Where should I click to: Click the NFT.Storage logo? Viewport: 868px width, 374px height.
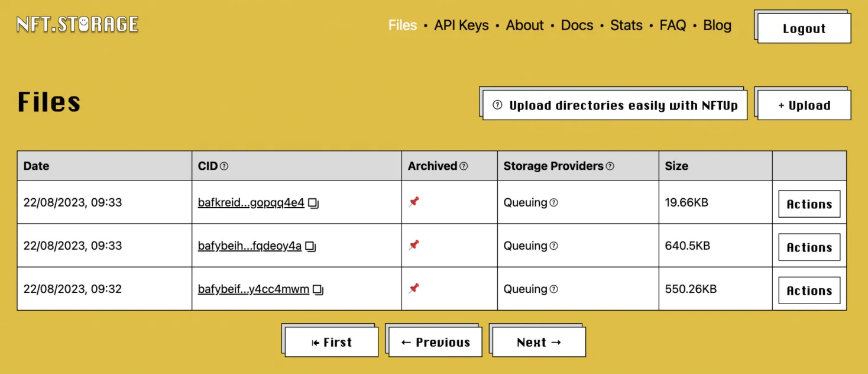click(x=77, y=24)
